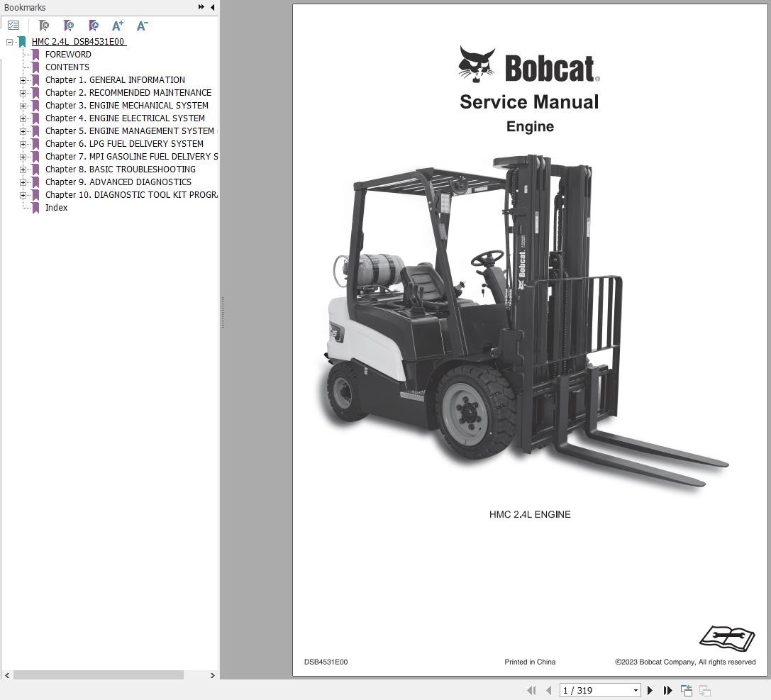Open the CONTENTS bookmark
Screen dimensions: 771x700
(67, 67)
